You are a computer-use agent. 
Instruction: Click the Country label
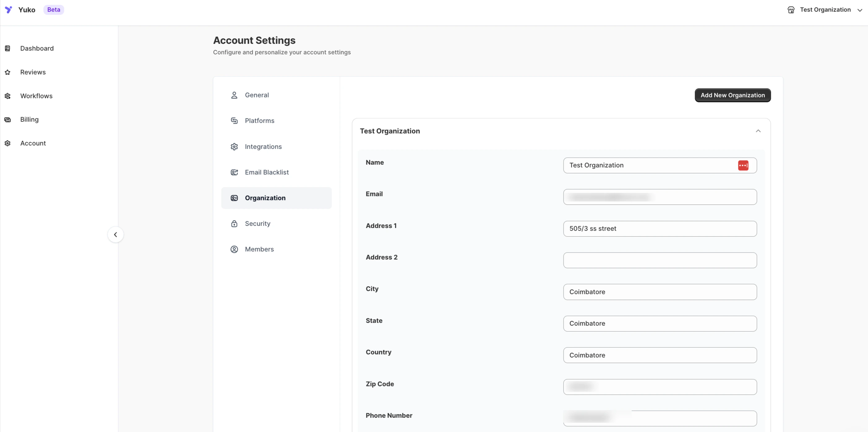click(378, 352)
